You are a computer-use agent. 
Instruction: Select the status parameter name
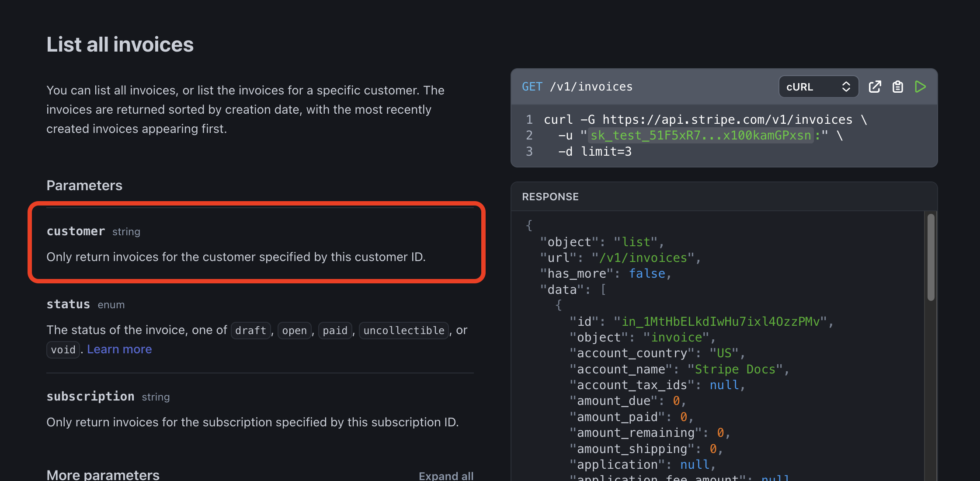coord(68,304)
